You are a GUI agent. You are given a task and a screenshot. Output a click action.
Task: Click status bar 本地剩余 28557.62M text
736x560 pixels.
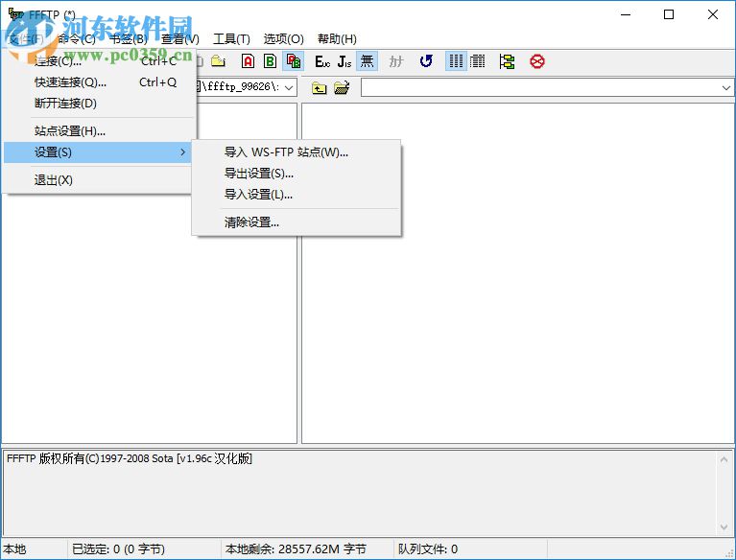pyautogui.click(x=296, y=549)
